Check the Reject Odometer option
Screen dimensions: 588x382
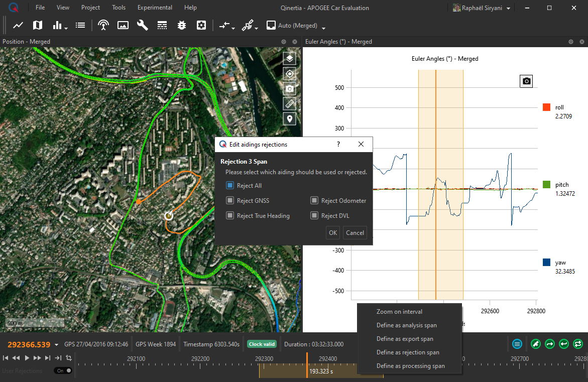point(314,201)
